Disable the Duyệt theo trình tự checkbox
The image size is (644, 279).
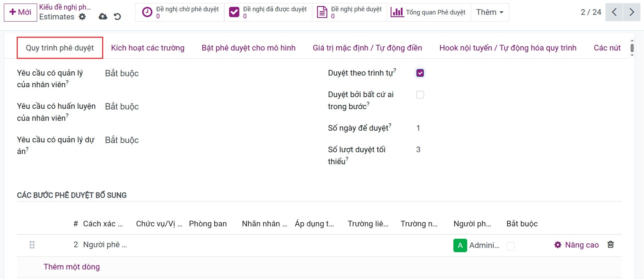[x=420, y=73]
